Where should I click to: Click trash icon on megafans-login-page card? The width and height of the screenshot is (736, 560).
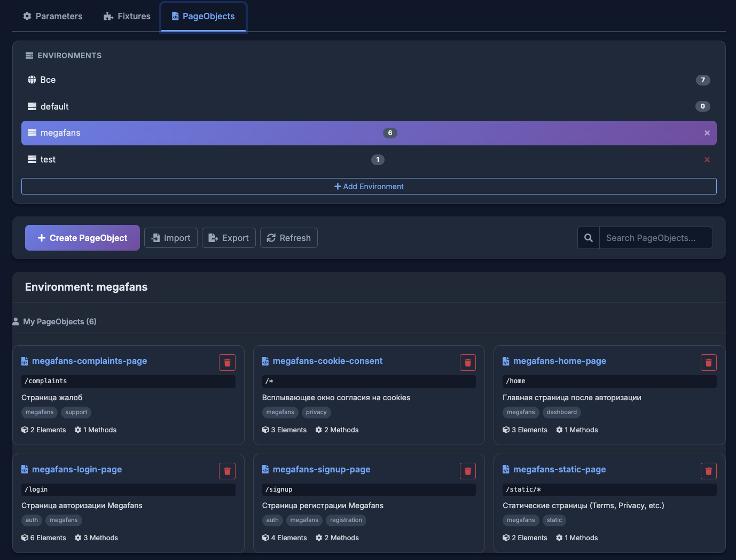coord(227,471)
